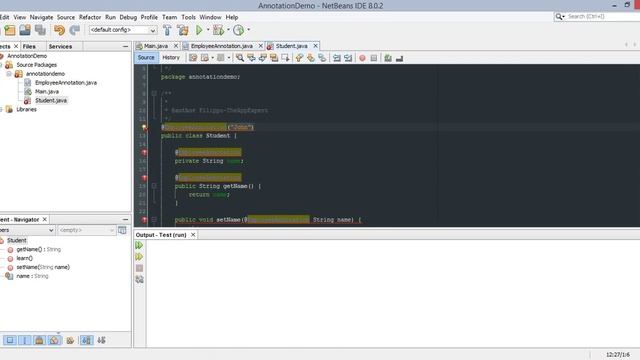Click the Shift Line Left icon
The width and height of the screenshot is (640, 360).
click(x=337, y=58)
